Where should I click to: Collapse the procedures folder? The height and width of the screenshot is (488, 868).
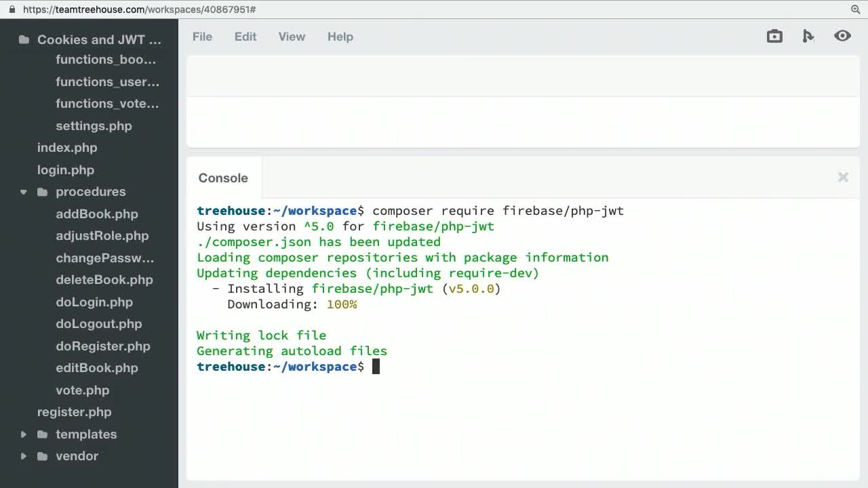24,192
